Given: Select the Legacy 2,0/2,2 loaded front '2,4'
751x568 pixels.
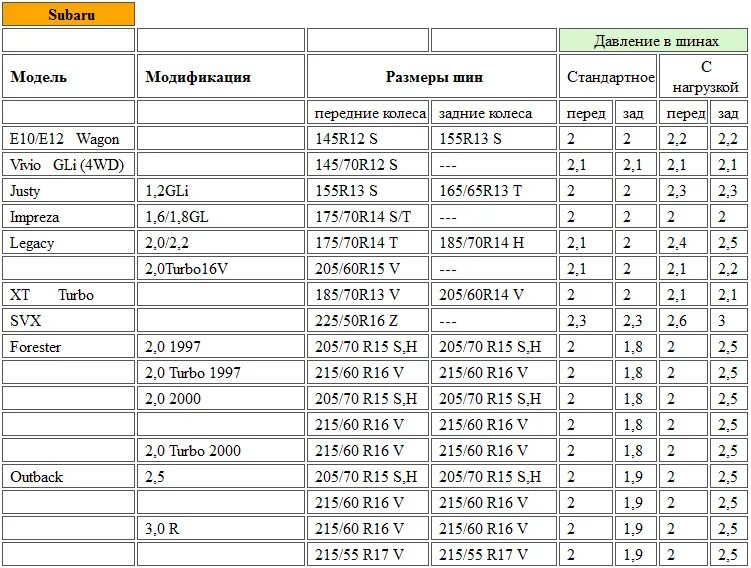Looking at the screenshot, I should click(683, 243).
